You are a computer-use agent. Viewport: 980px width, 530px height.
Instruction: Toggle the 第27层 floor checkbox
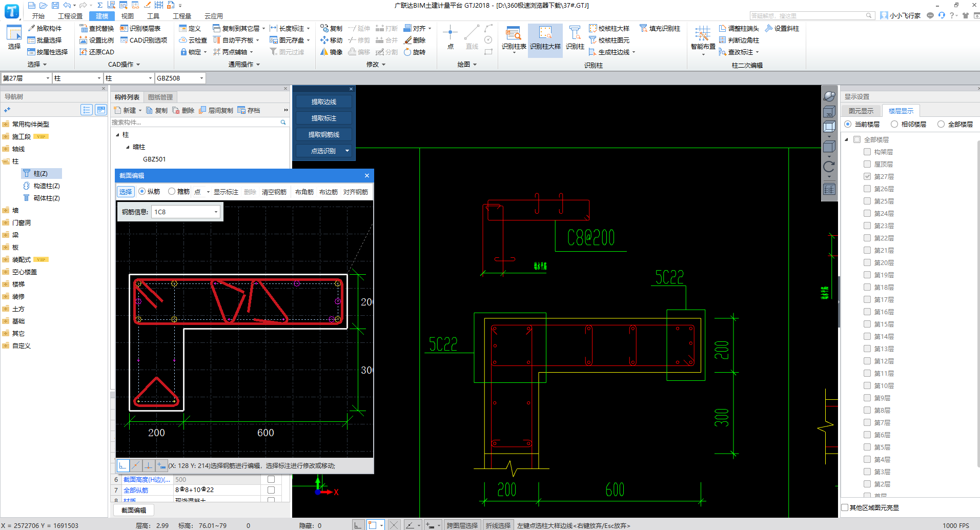click(867, 176)
